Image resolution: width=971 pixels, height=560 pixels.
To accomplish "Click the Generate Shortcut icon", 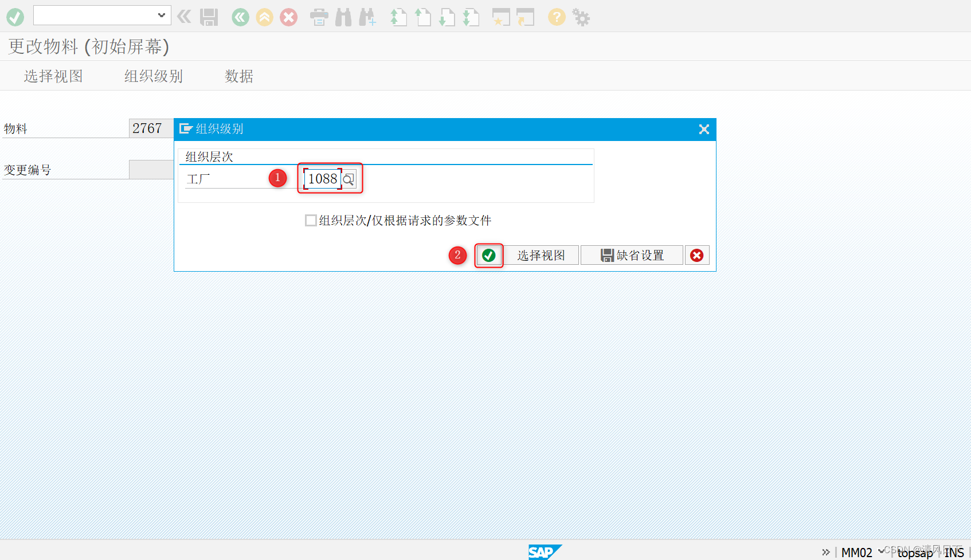I will pyautogui.click(x=525, y=17).
